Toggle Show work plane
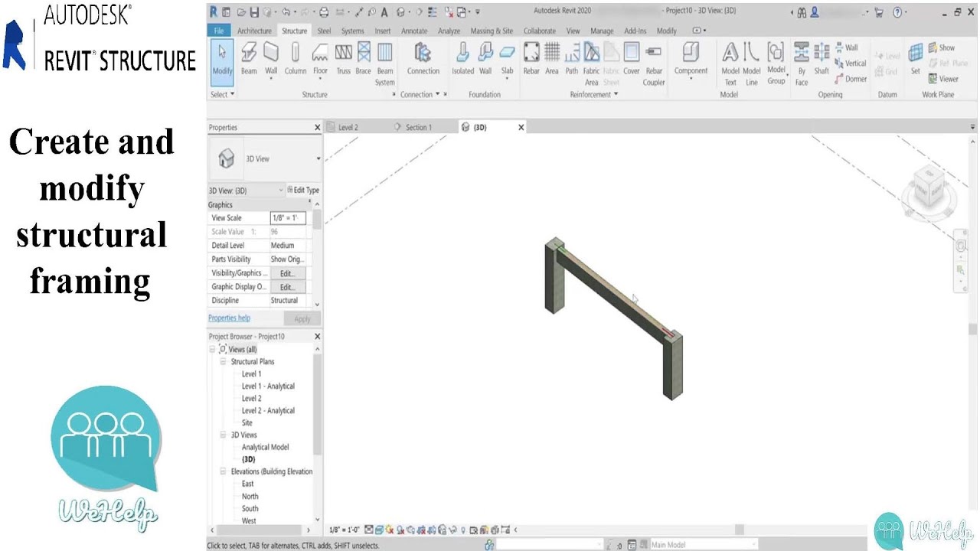Screen dimensions: 980x551 pos(942,47)
